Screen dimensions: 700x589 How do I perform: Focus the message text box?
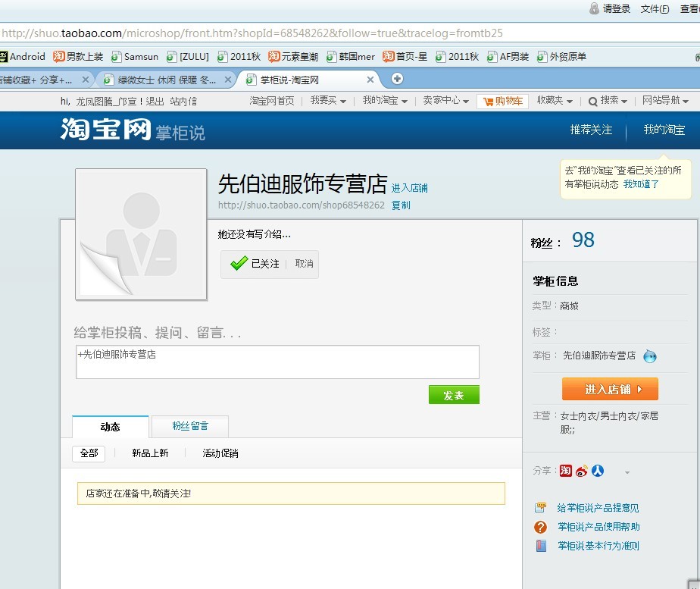click(x=278, y=362)
